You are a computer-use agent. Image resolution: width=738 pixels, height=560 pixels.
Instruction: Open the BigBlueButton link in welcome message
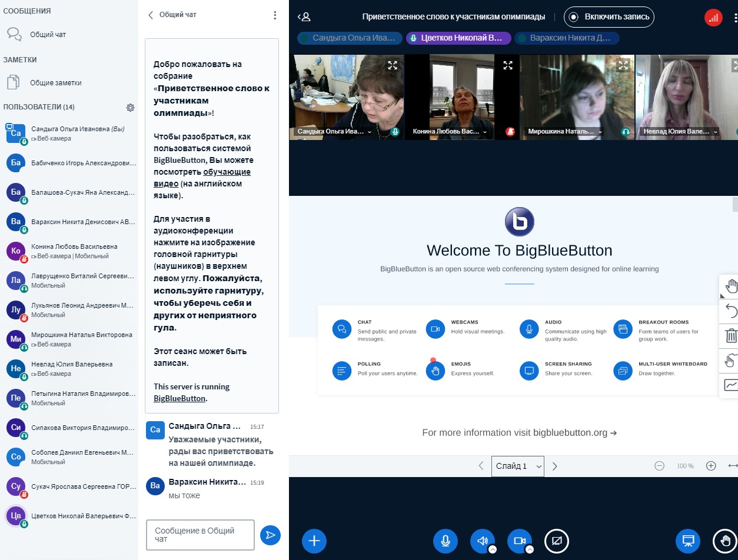(x=179, y=398)
